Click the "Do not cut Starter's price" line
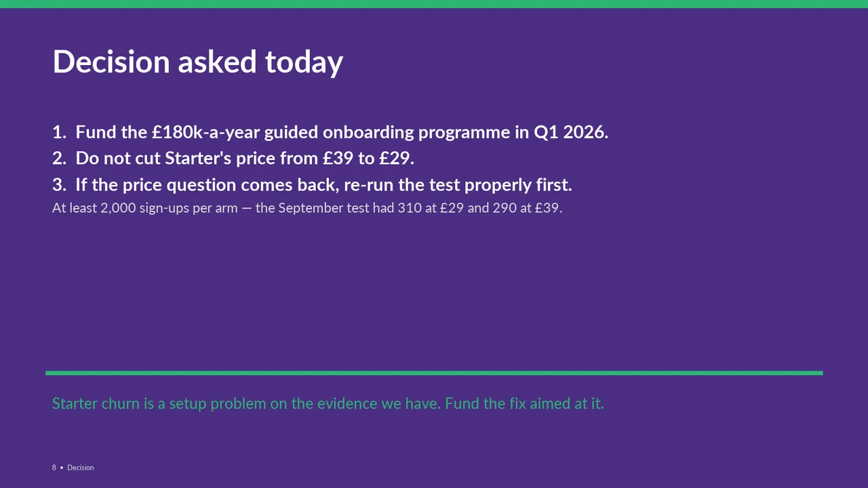This screenshot has width=868, height=488. click(x=233, y=159)
